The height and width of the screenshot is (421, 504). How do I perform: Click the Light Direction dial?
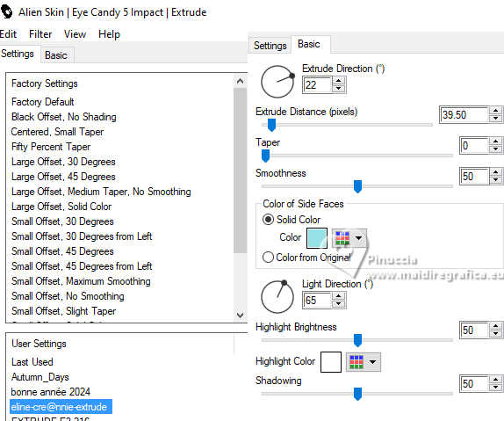[277, 296]
